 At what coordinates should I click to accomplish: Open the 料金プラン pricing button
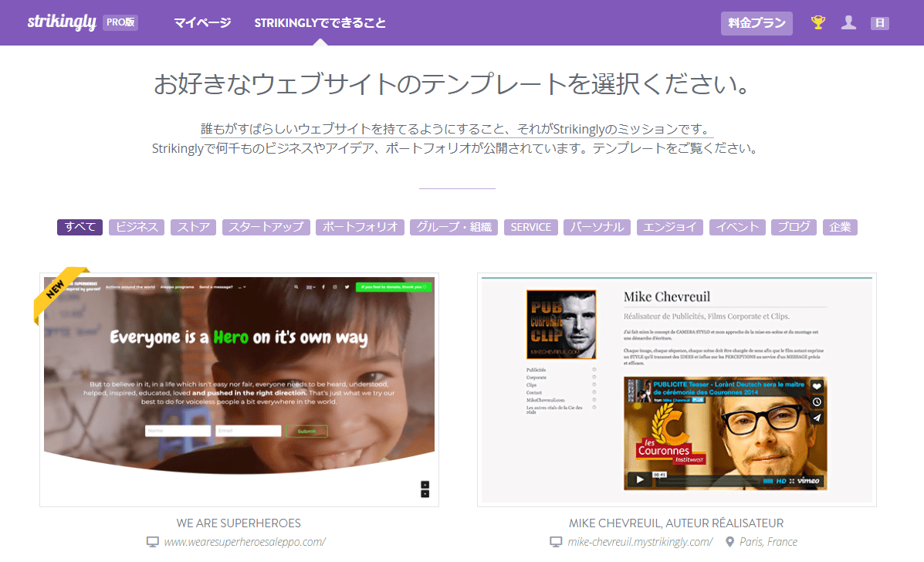[x=756, y=23]
